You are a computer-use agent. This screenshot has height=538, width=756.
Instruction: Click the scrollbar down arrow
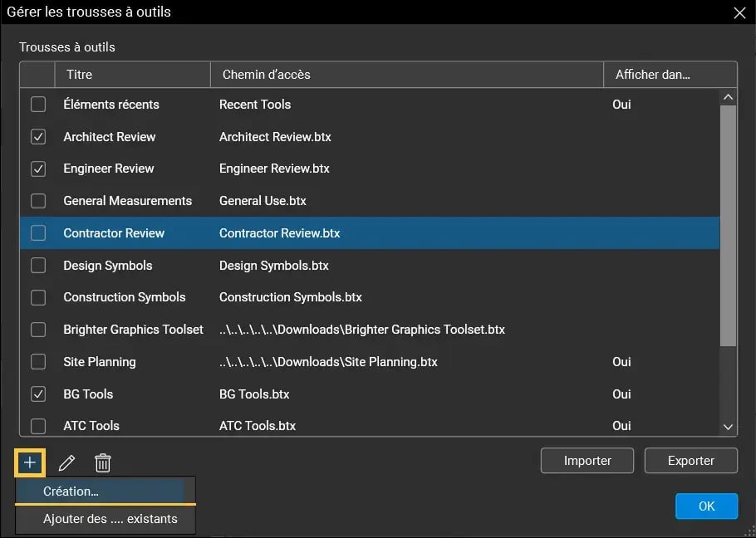(728, 427)
